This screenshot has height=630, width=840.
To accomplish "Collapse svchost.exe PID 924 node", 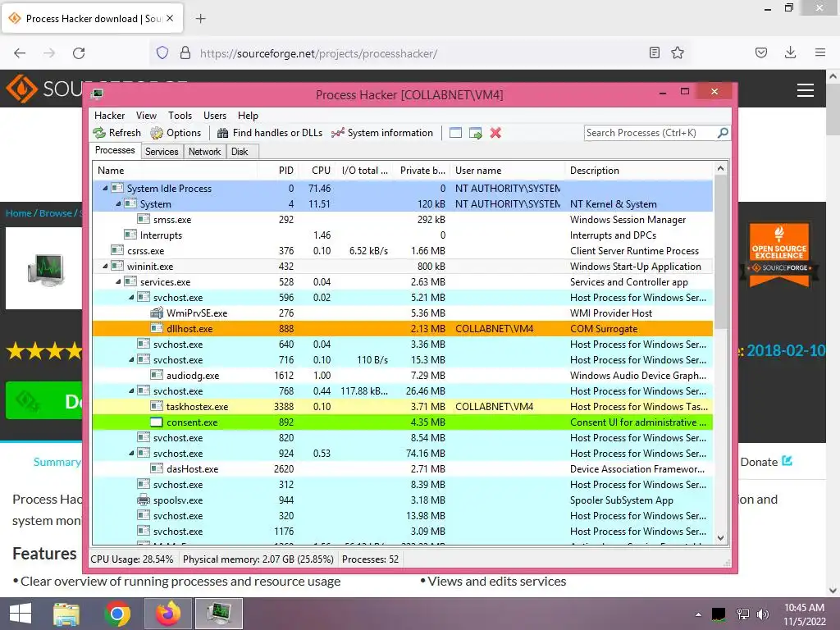I will (131, 453).
